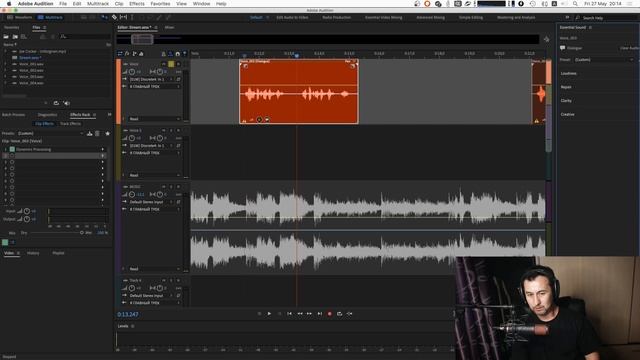Expand Loudness section in Essential Sound
The height and width of the screenshot is (360, 640).
pos(569,73)
